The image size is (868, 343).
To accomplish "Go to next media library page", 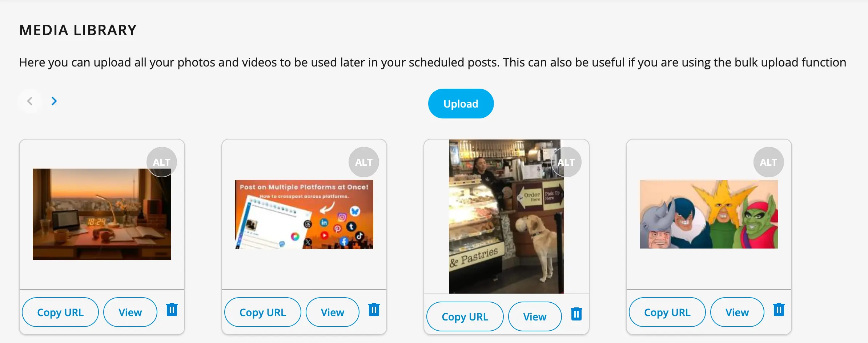I will pyautogui.click(x=54, y=101).
